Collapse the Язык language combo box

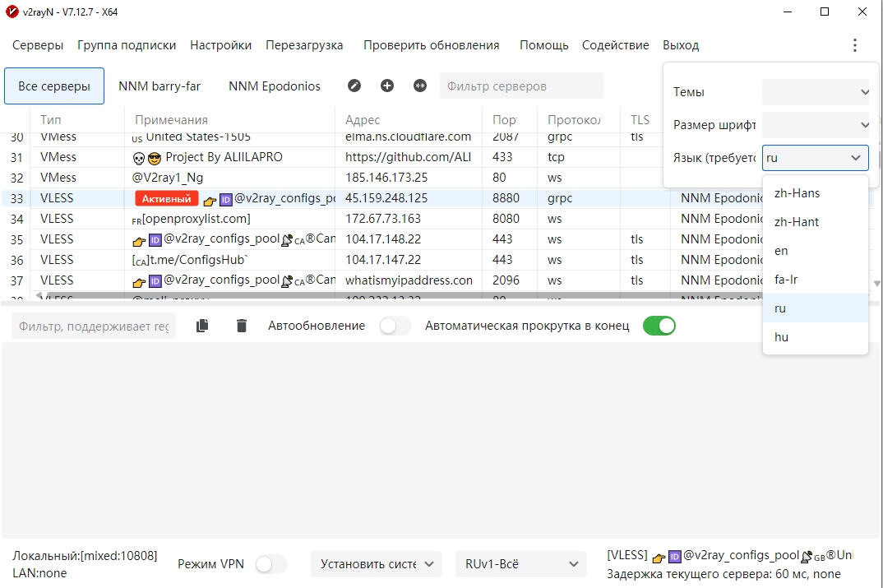[x=816, y=158]
